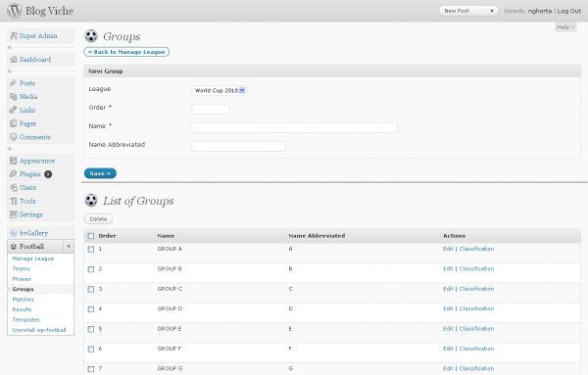Click Edit link for GROUP C
The width and height of the screenshot is (588, 375).
pos(448,289)
